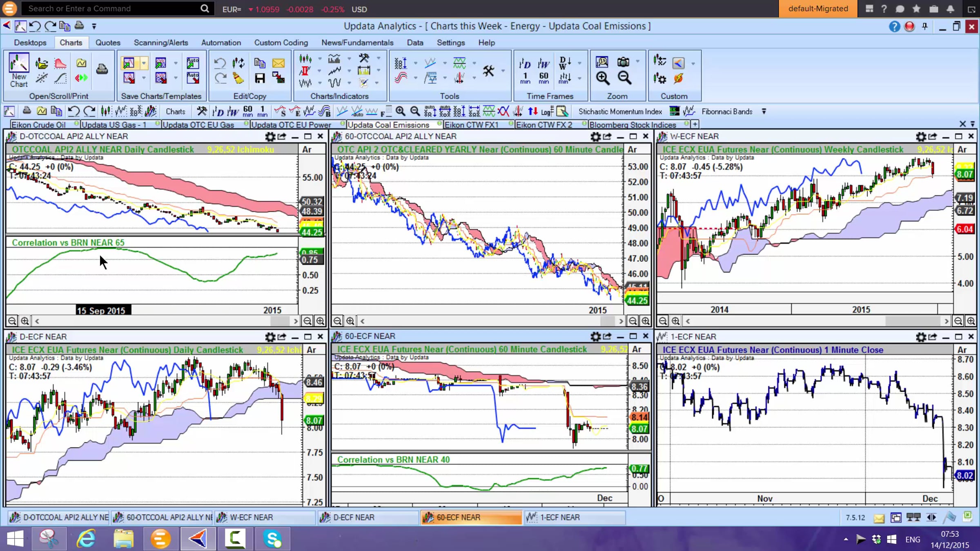Click the lightning bolt icon in Custom group
The image size is (980, 551).
click(678, 78)
